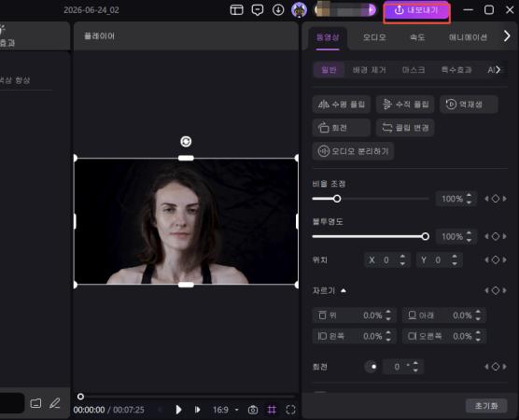This screenshot has width=519, height=420.
Task: Collapse the 자르기 section arrow
Action: (x=344, y=290)
